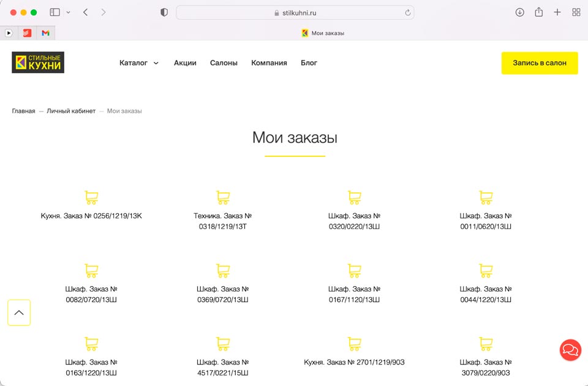Image resolution: width=588 pixels, height=386 pixels.
Task: Click the privacy shield icon
Action: pos(164,12)
